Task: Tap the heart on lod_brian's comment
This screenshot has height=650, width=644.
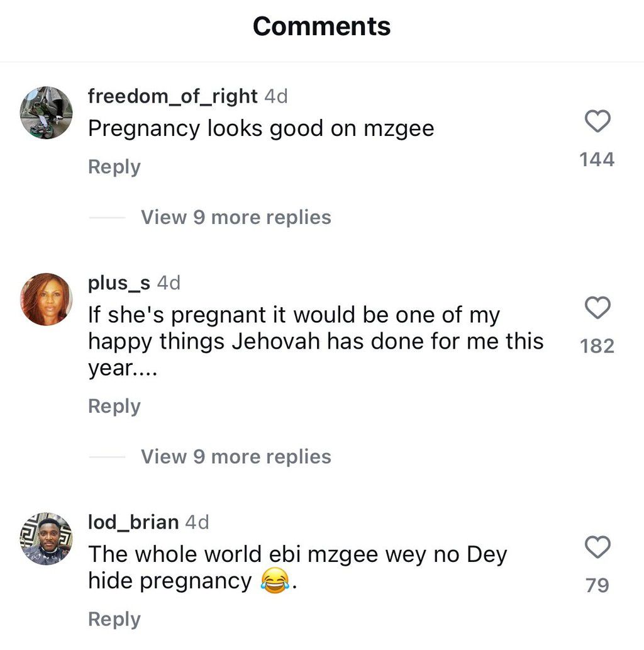Action: [x=597, y=547]
